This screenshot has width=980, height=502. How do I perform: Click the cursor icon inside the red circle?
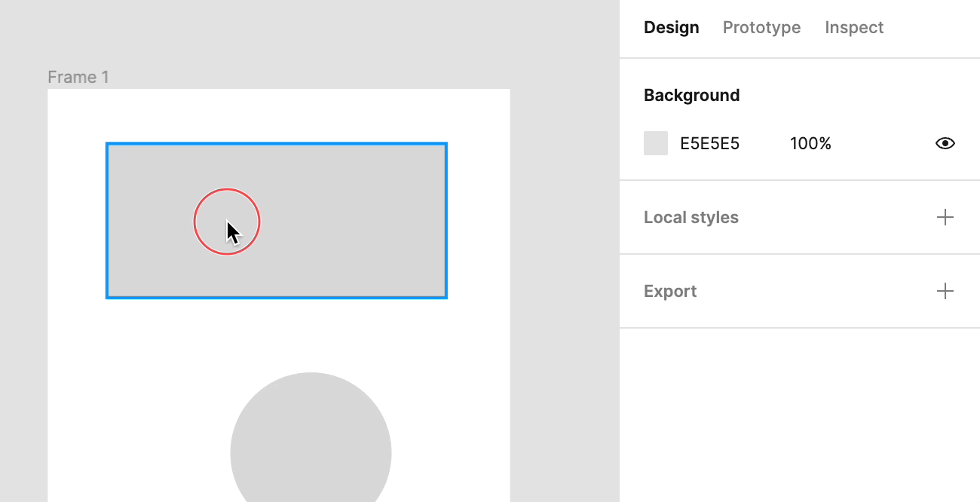pos(230,226)
